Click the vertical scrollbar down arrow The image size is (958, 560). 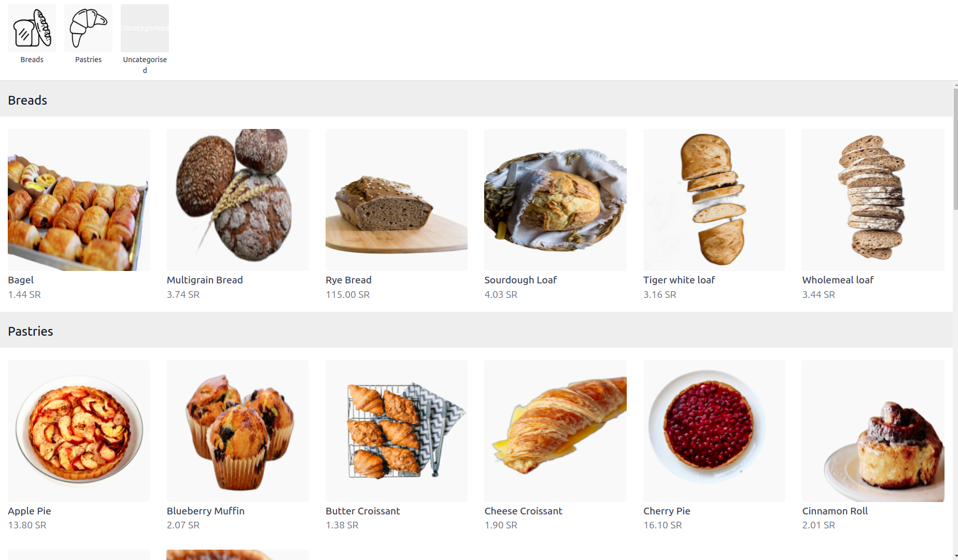pos(955,556)
